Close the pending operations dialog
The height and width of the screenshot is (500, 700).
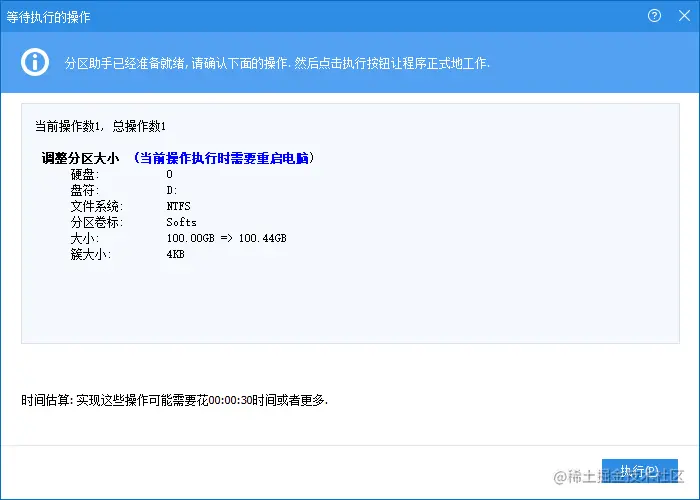tap(684, 16)
